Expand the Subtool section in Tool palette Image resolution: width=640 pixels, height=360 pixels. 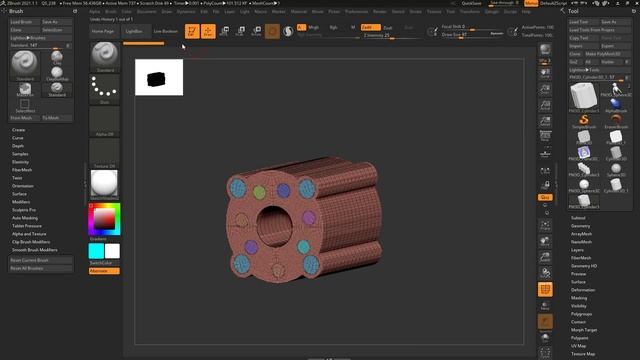578,218
